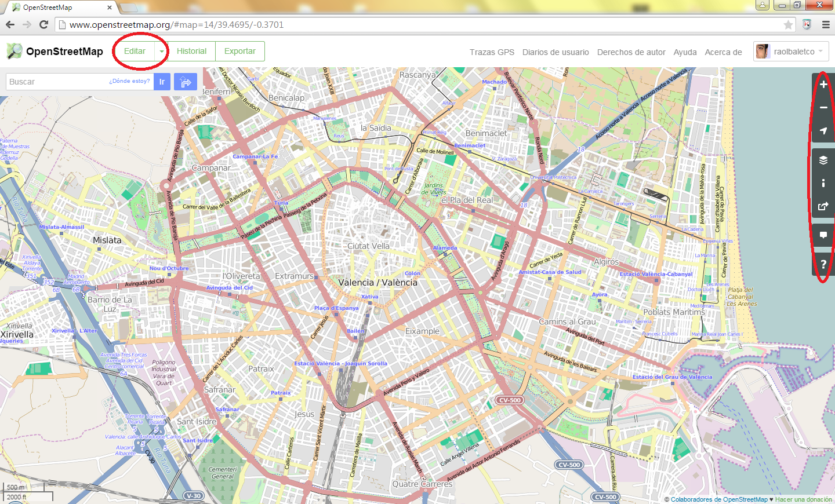This screenshot has width=835, height=504.
Task: Reload the page with the refresh icon
Action: tap(43, 24)
